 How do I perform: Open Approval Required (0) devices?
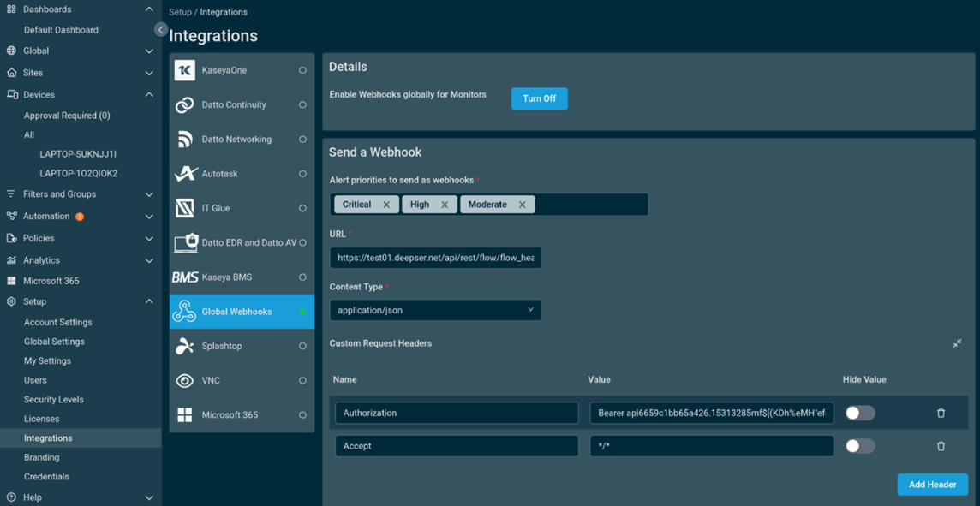point(67,116)
